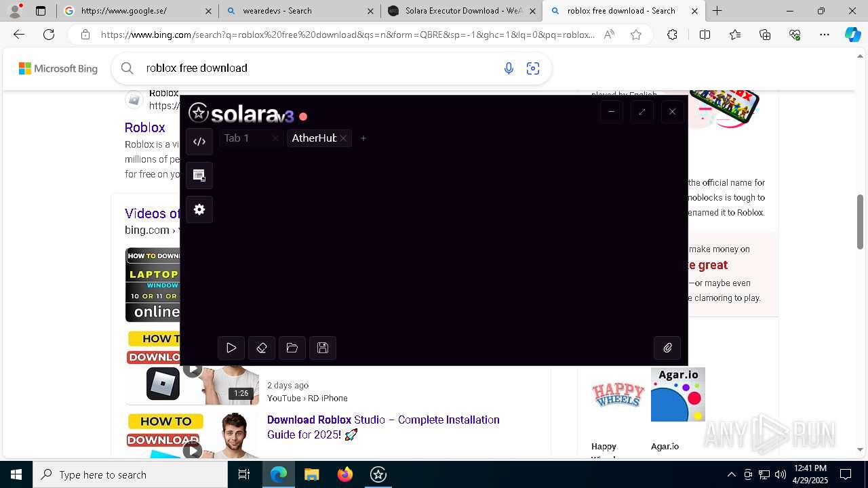Image resolution: width=868 pixels, height=488 pixels.
Task: Open the Edge split screen icon
Action: click(705, 35)
